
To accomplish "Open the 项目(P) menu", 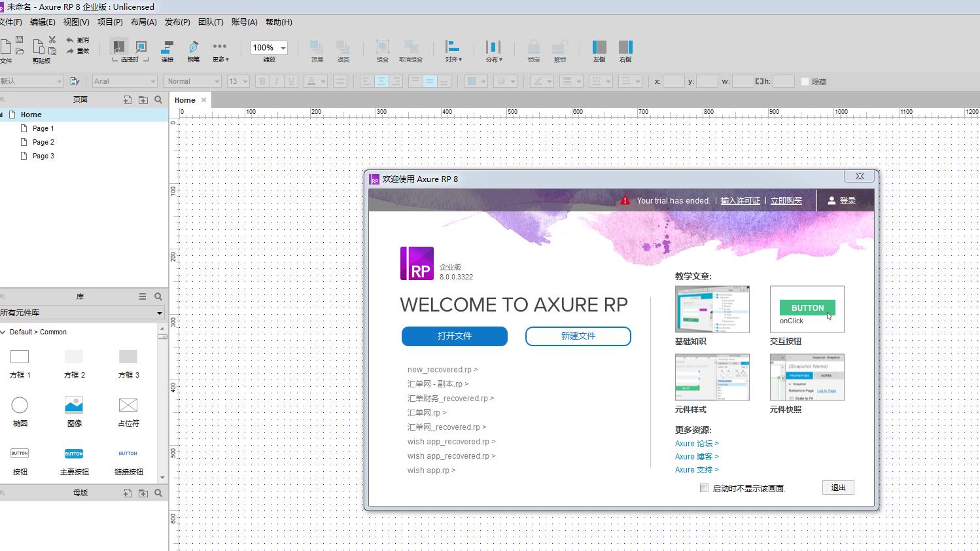I will (110, 22).
